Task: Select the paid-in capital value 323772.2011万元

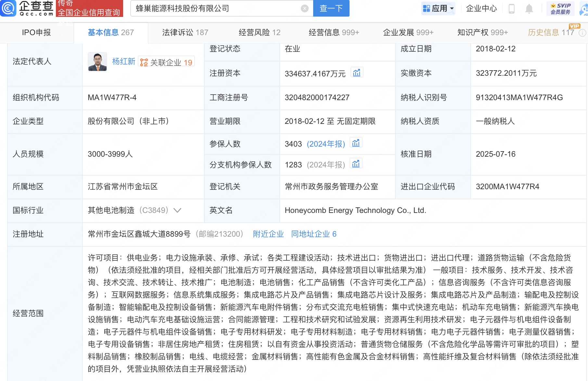Action: [506, 73]
